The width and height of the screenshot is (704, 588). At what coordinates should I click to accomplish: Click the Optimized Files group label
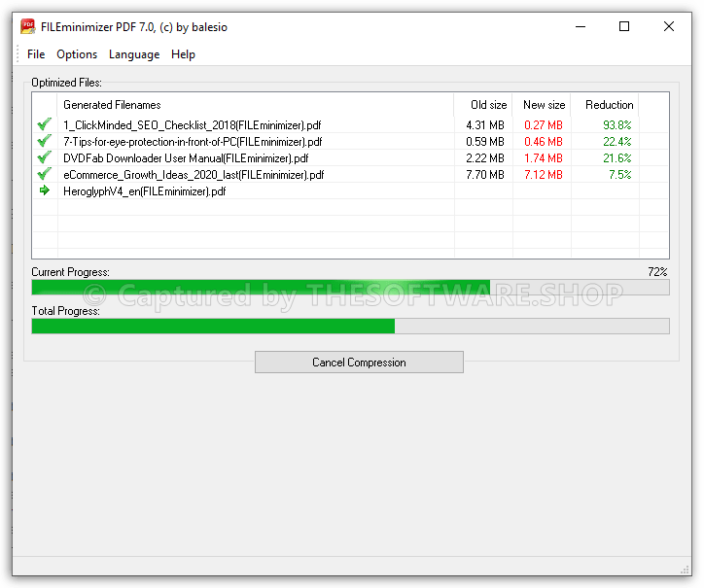pyautogui.click(x=66, y=83)
